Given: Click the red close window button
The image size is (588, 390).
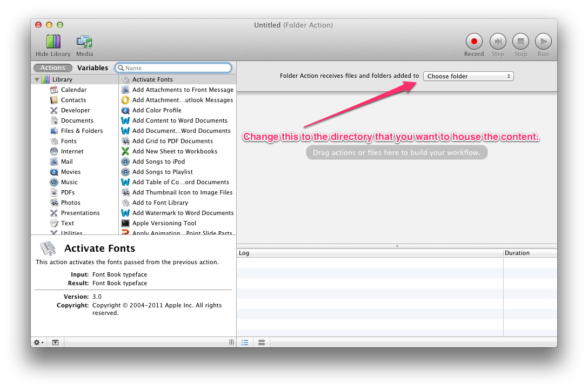Looking at the screenshot, I should pos(38,25).
